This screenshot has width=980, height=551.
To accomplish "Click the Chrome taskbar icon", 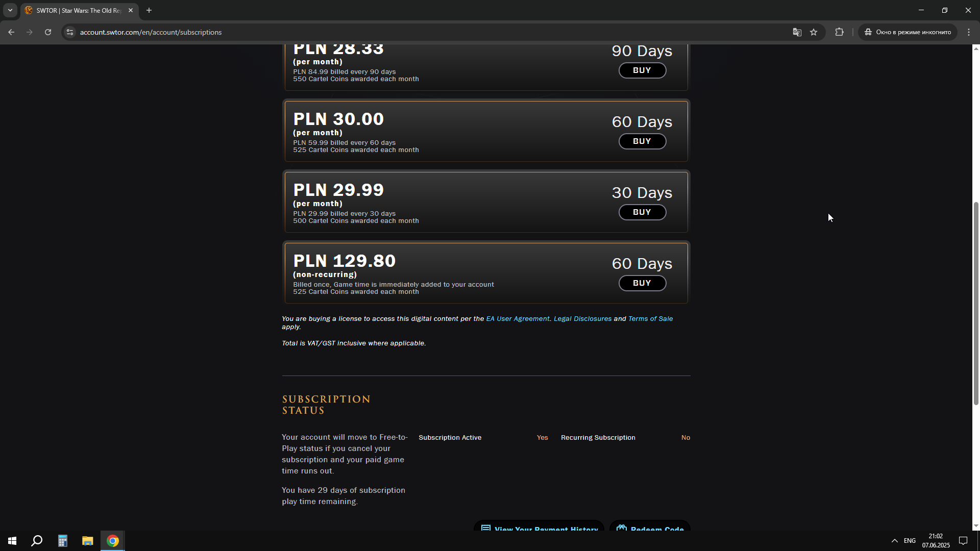I will click(x=113, y=541).
